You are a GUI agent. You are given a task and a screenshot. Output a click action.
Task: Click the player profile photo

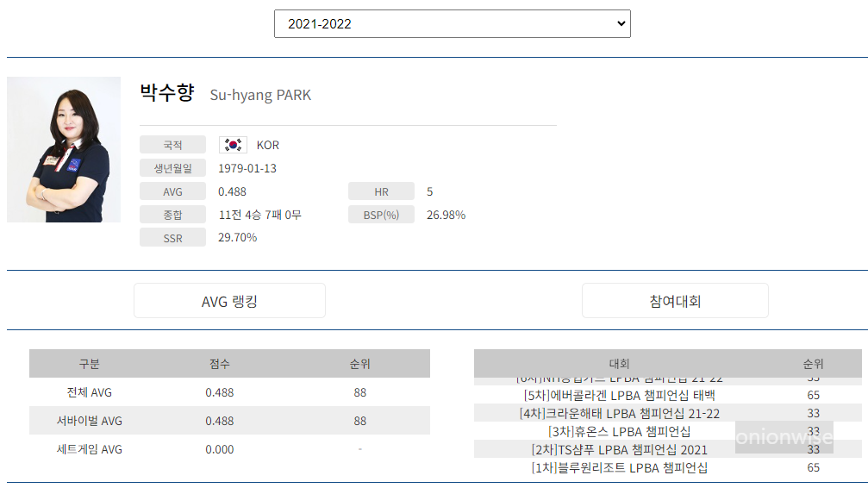click(x=64, y=149)
